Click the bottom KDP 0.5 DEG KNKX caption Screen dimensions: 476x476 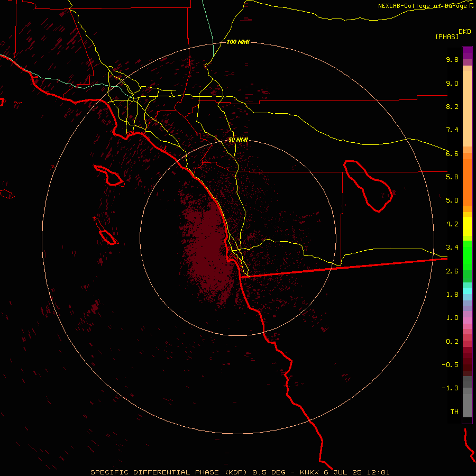[240, 472]
